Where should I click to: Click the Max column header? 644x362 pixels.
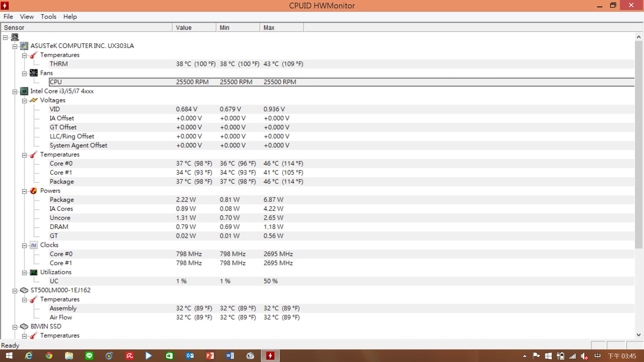(x=282, y=27)
